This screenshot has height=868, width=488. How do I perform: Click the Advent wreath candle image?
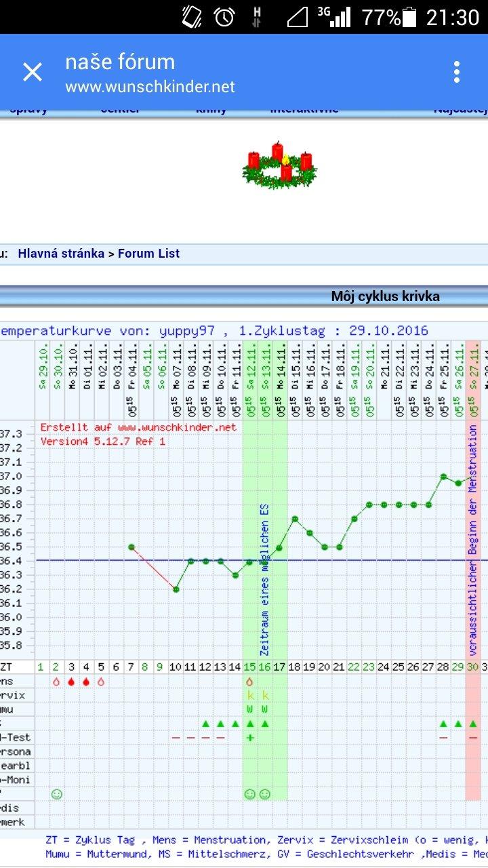pos(278,166)
